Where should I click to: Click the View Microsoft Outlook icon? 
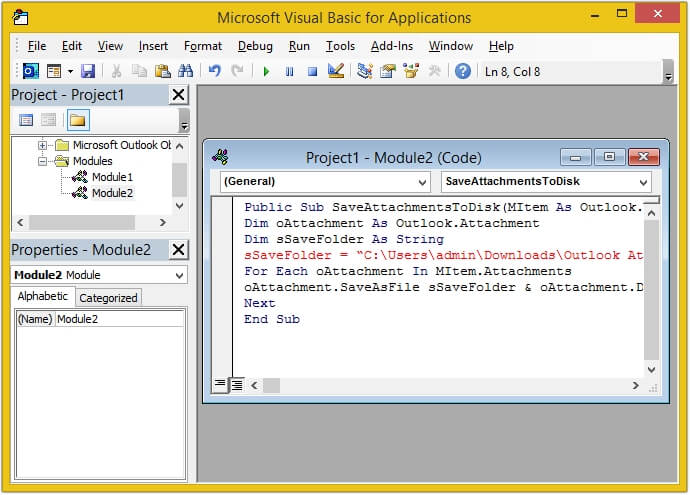31,71
